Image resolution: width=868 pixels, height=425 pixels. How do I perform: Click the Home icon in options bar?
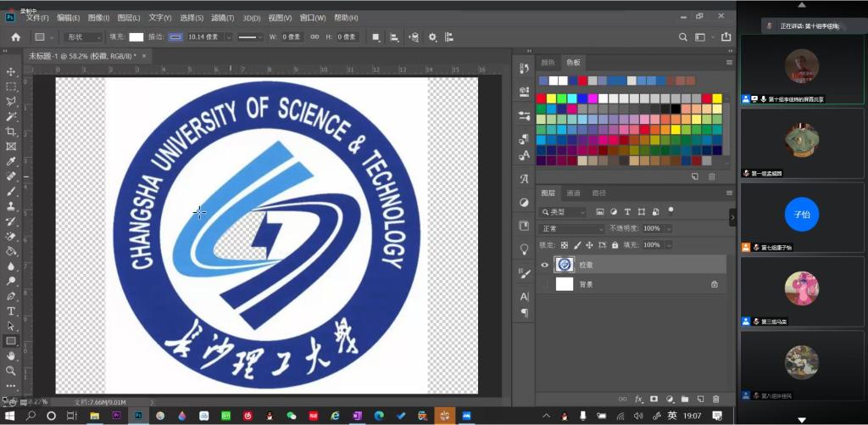[x=15, y=37]
